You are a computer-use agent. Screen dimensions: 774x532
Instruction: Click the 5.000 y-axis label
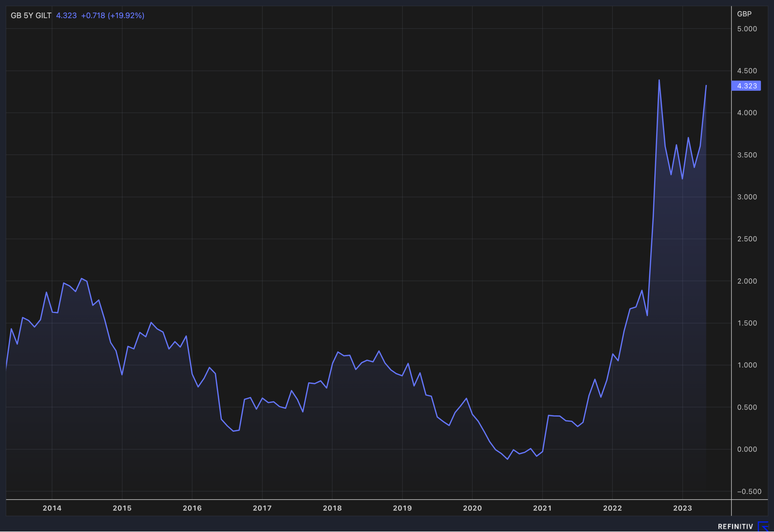(747, 29)
